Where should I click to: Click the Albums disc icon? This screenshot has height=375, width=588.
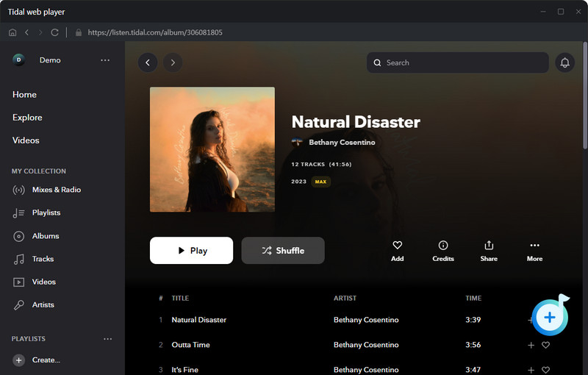pos(19,236)
